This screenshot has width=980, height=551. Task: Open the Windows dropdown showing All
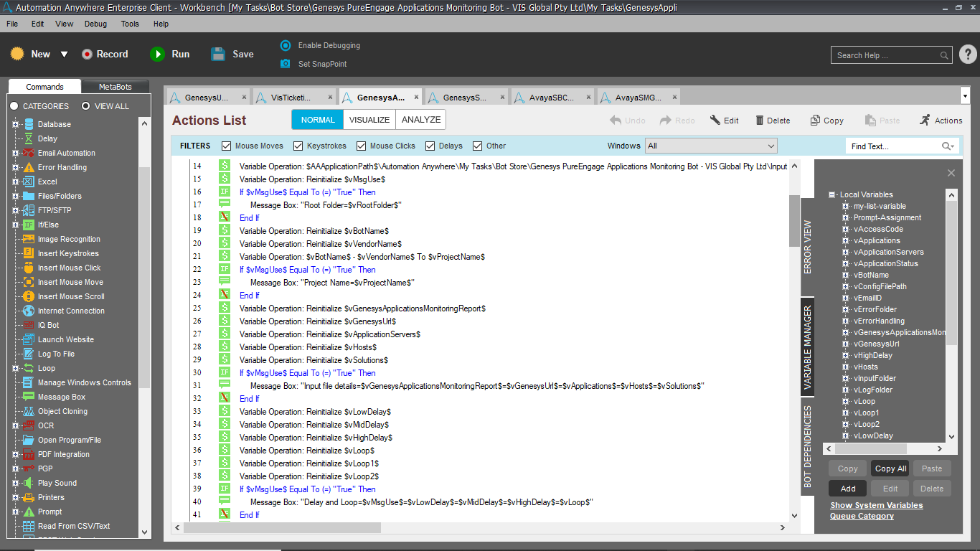(711, 146)
